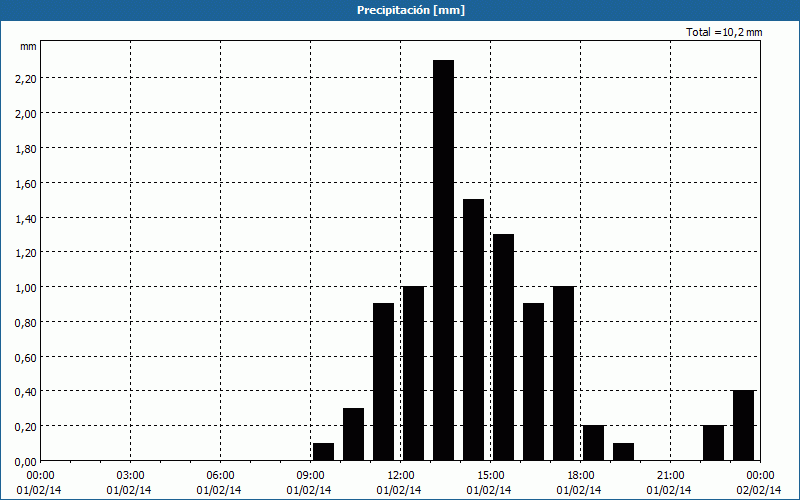
Task: Click the 0,30 mm bar after 10:00
Action: coord(354,434)
